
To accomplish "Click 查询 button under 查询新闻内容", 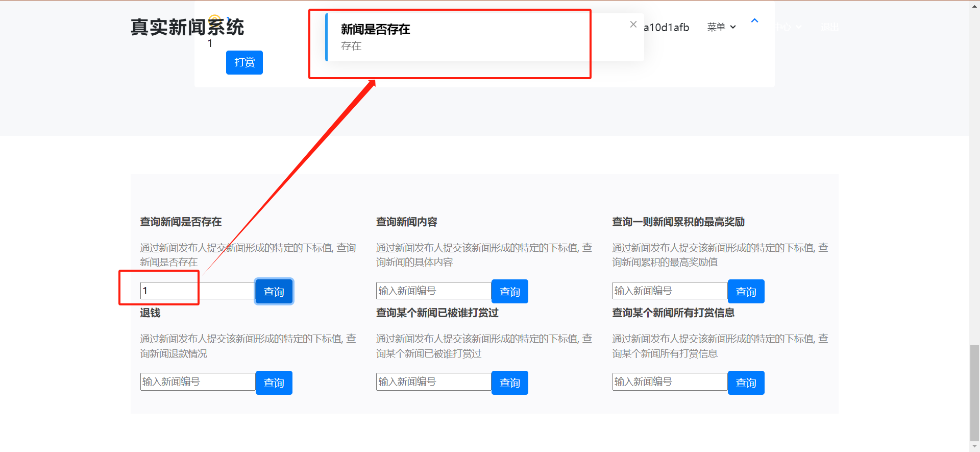I will click(510, 292).
